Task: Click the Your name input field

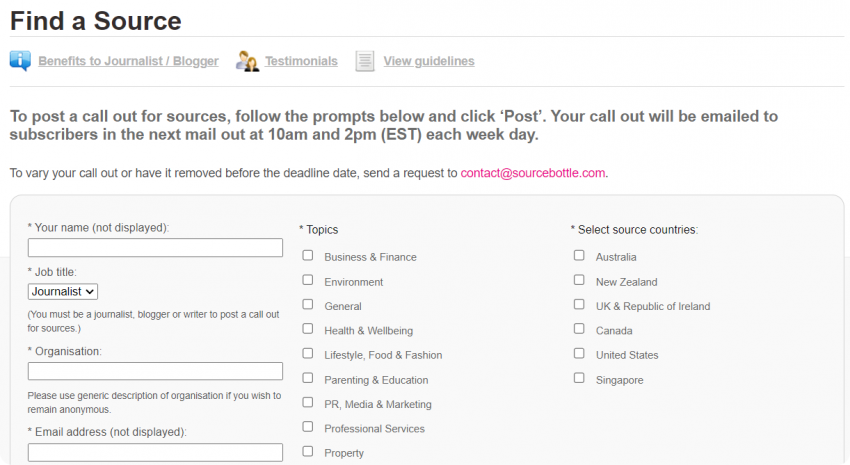Action: point(155,248)
